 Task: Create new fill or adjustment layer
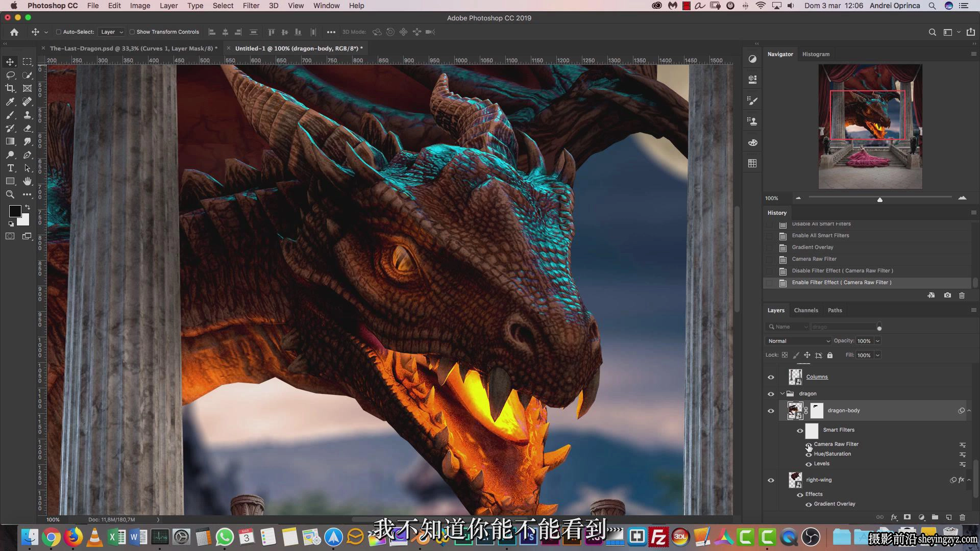921,517
